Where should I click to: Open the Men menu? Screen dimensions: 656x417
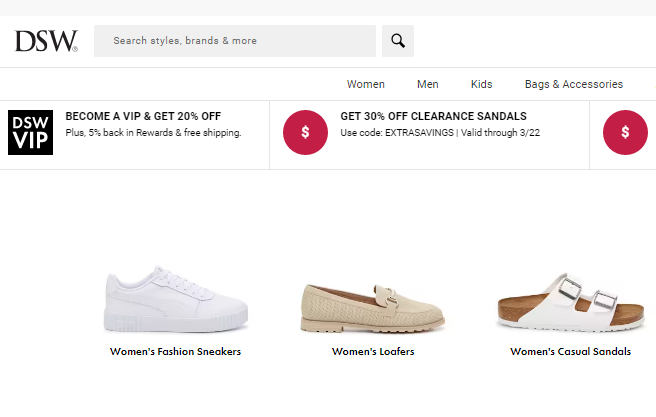click(428, 84)
